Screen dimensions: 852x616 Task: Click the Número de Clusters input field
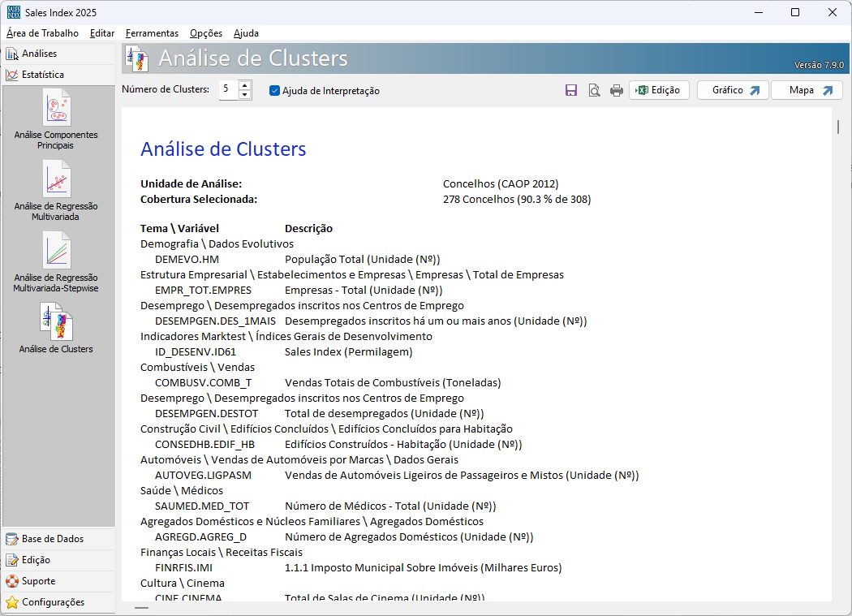click(228, 90)
